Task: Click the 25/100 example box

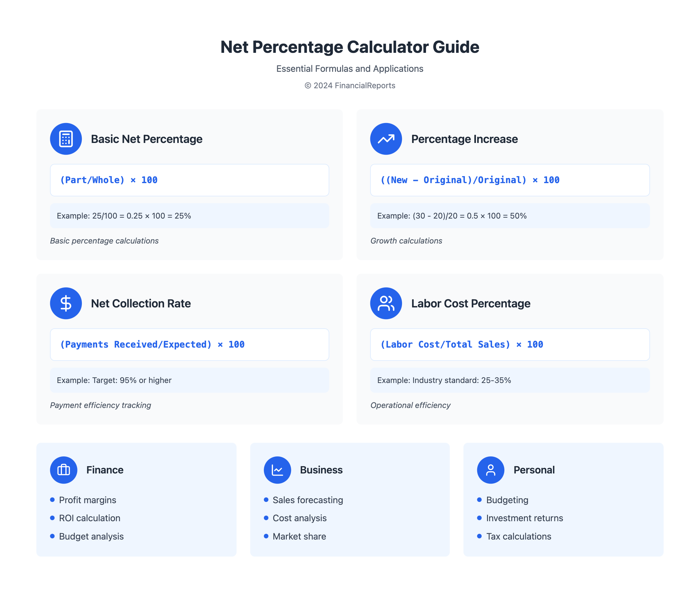Action: (x=189, y=216)
